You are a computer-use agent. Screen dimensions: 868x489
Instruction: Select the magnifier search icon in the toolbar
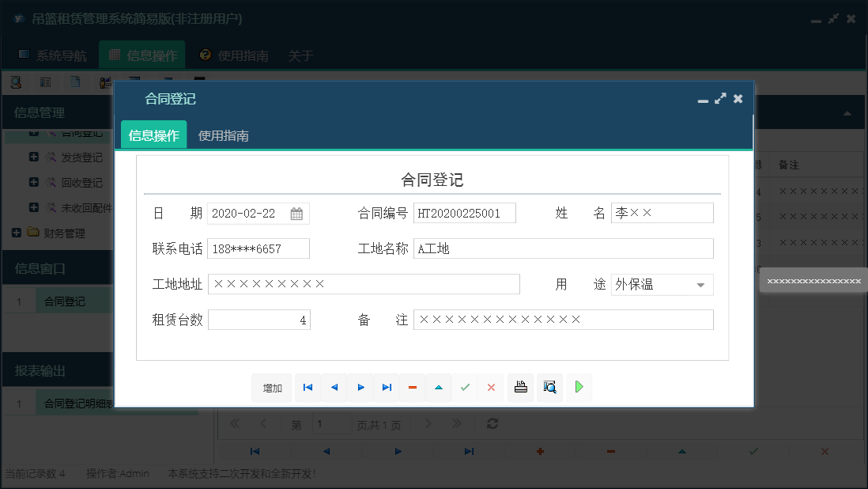point(15,81)
